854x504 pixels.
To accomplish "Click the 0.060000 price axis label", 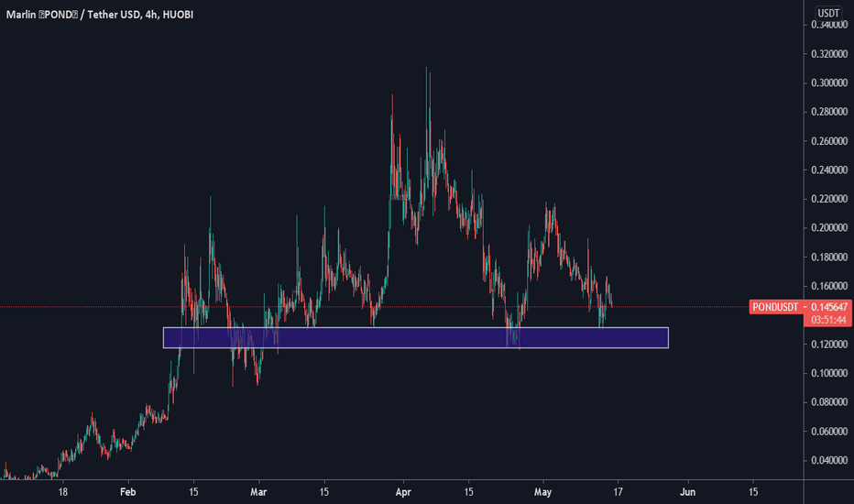I will coord(829,432).
